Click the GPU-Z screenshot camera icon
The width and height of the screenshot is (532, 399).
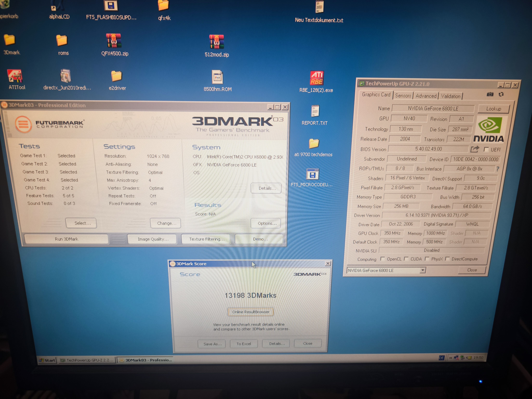pos(490,94)
